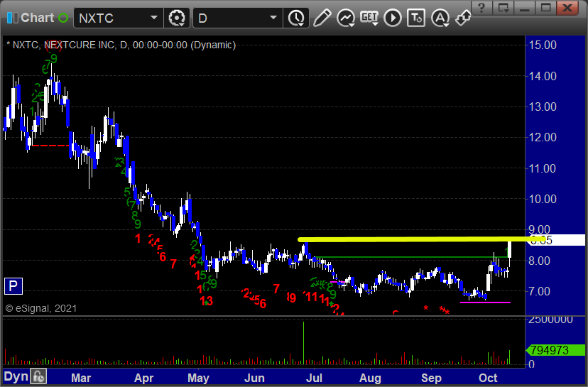Click the lock icon beside Dyn
This screenshot has width=588, height=387.
[x=38, y=376]
